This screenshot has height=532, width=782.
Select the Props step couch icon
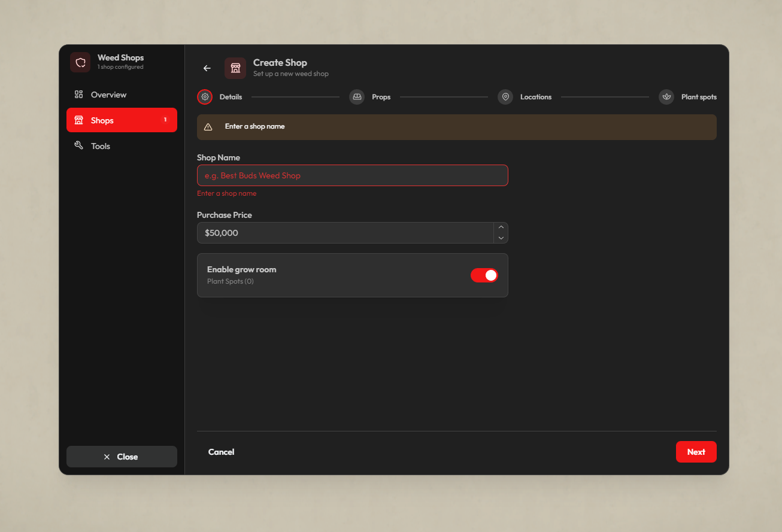tap(357, 97)
